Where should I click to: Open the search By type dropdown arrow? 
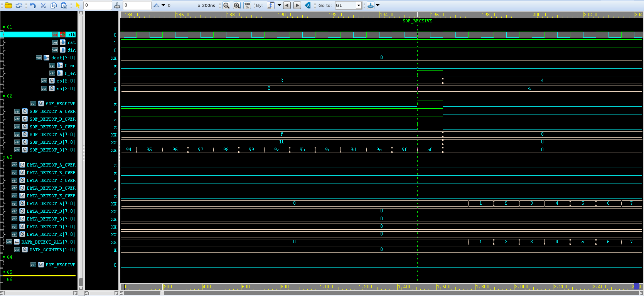point(279,5)
